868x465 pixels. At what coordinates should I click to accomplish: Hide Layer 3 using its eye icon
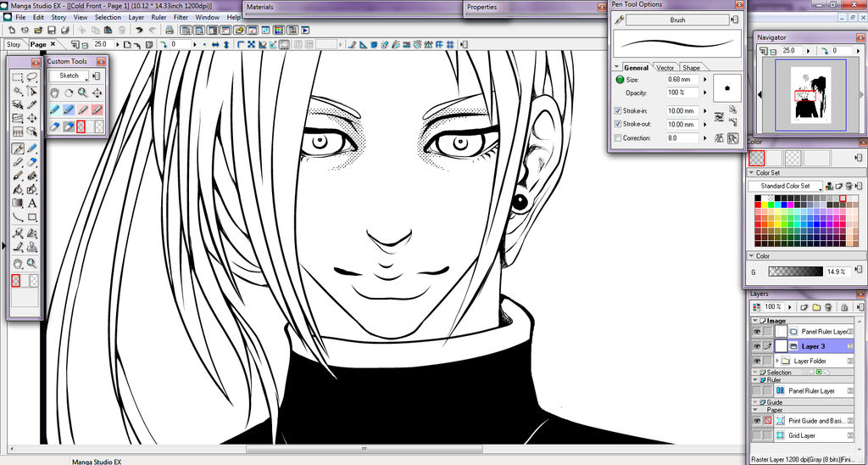(x=755, y=346)
